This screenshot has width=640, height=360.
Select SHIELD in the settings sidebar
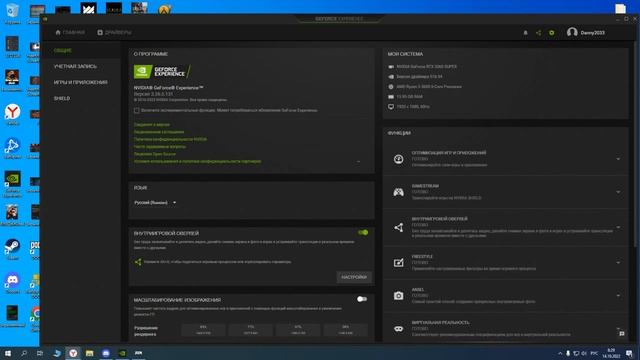[x=62, y=98]
